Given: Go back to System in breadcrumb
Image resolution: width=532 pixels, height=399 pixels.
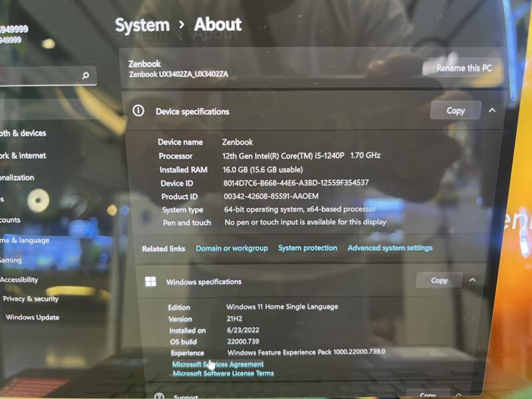Looking at the screenshot, I should click(x=142, y=25).
